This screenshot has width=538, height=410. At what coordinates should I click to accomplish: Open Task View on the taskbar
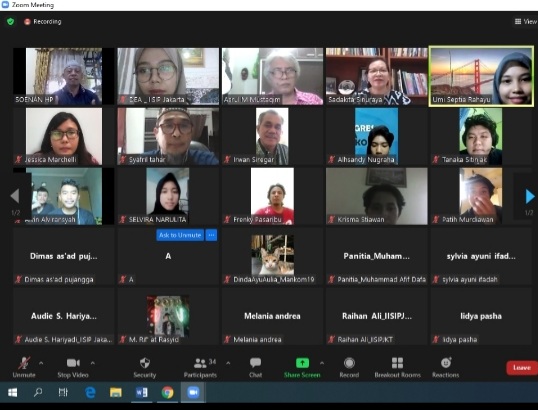63,392
